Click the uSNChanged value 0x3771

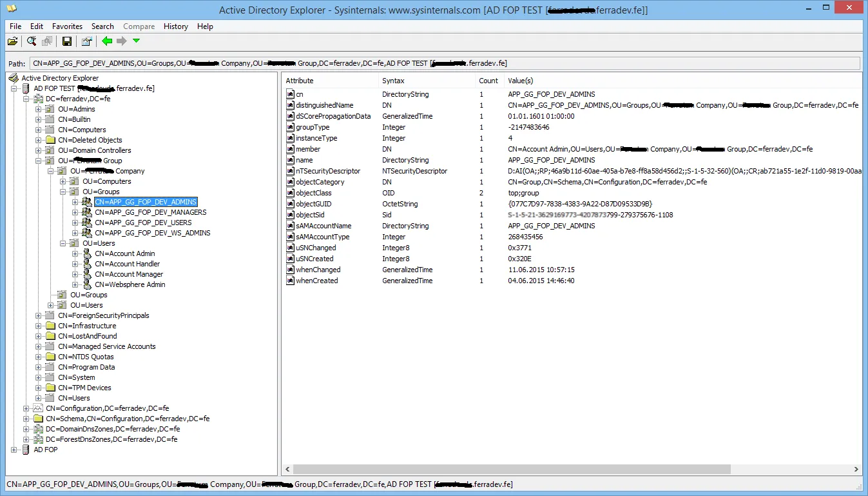tap(519, 248)
